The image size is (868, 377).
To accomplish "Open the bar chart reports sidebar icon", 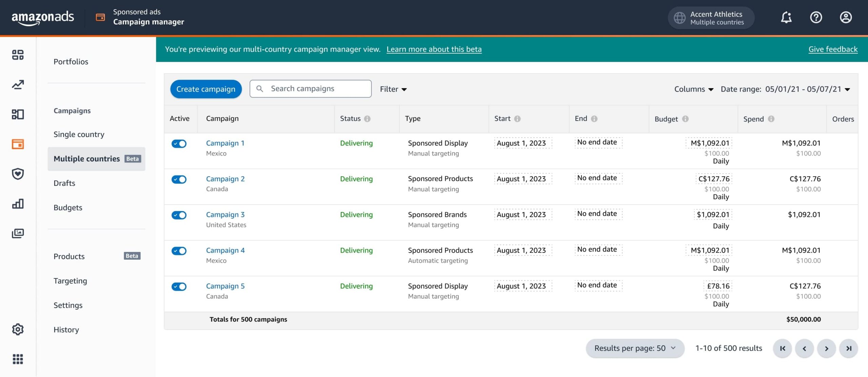I will coord(18,204).
